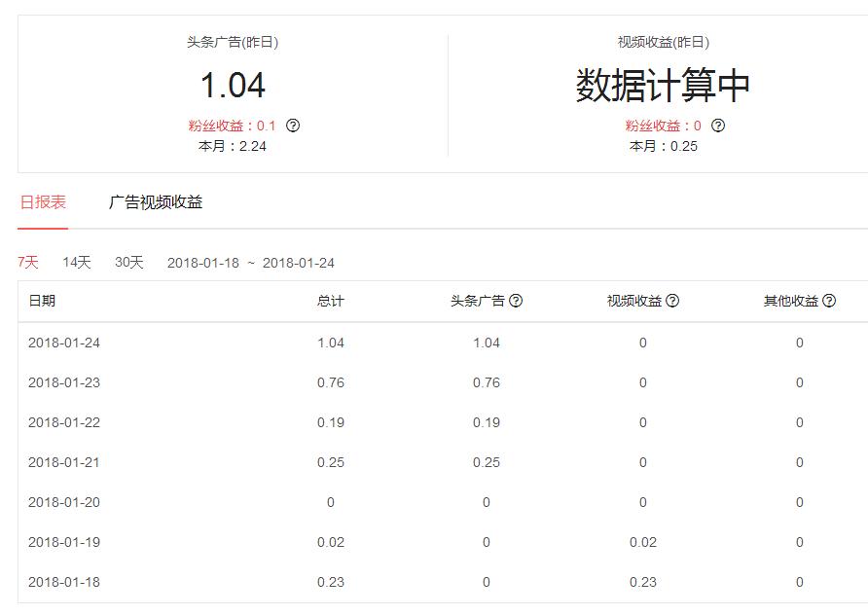
Task: Open the help icon beside 头条广告 column header
Action: click(516, 302)
